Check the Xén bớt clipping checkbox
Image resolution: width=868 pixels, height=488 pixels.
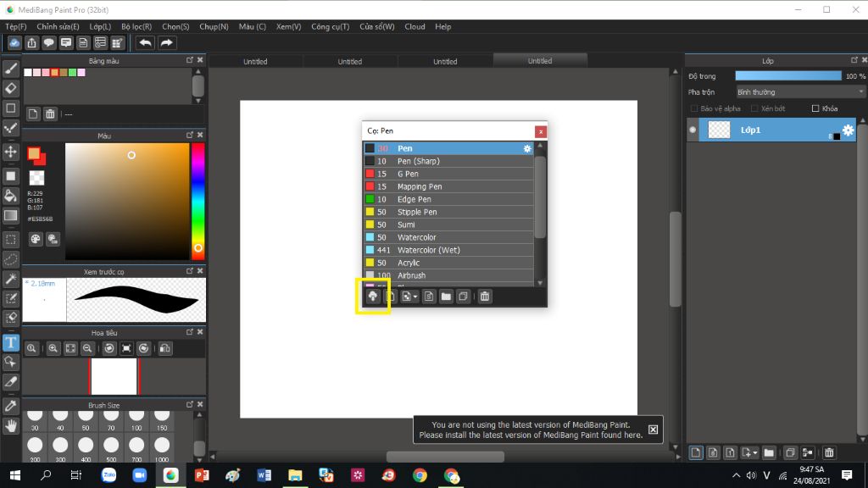[x=754, y=108]
